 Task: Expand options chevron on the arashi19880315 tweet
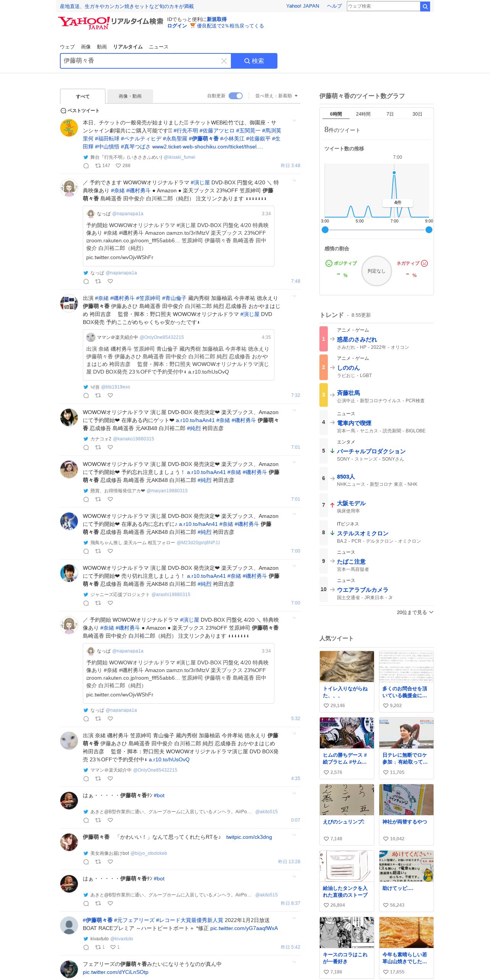(294, 566)
